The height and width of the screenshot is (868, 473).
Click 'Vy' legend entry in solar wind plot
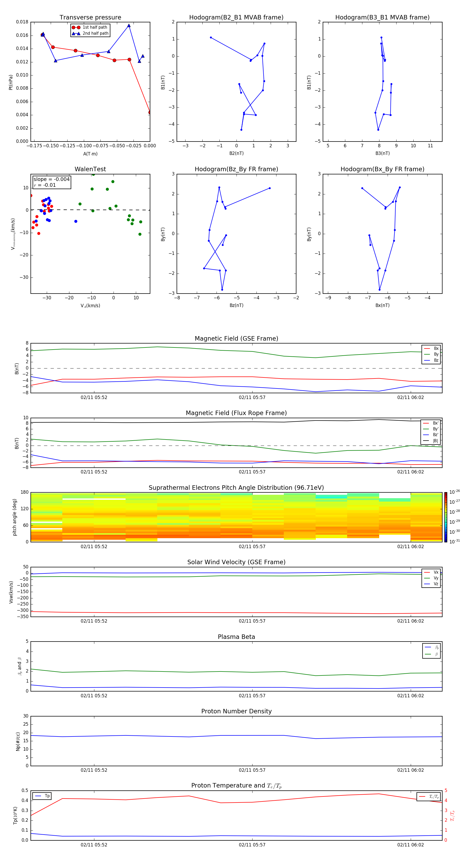431,578
